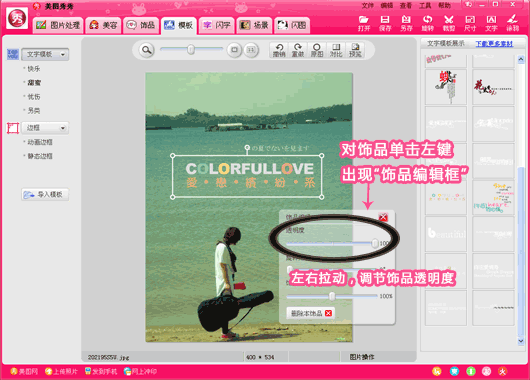The image size is (530, 380).
Task: Click the 对比 compare icon
Action: (336, 50)
